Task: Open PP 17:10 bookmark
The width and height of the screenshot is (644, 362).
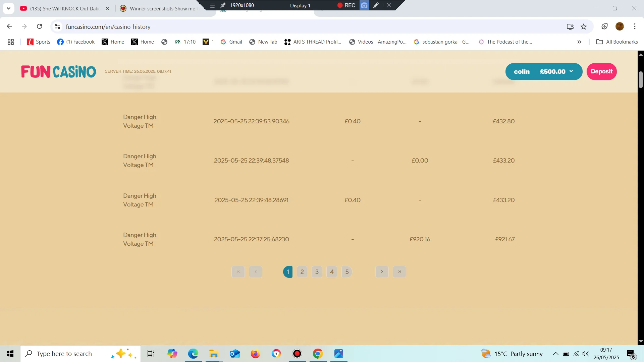Action: point(185,42)
